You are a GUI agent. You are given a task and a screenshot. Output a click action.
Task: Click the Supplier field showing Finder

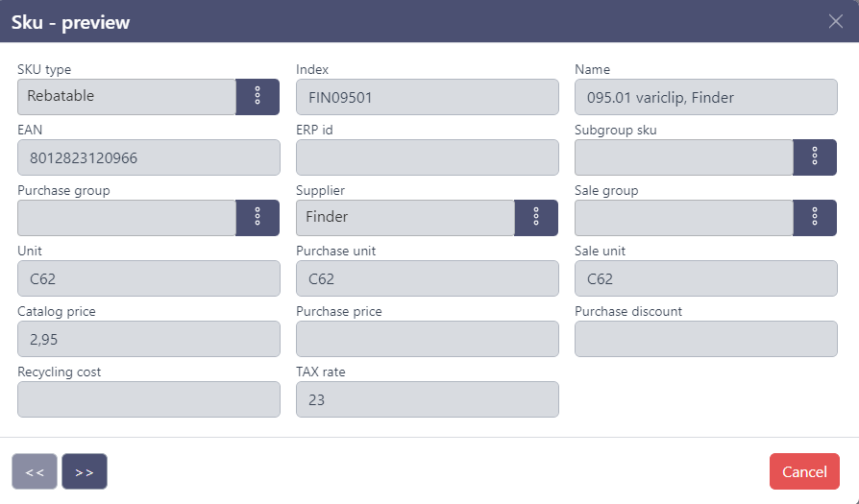[405, 218]
